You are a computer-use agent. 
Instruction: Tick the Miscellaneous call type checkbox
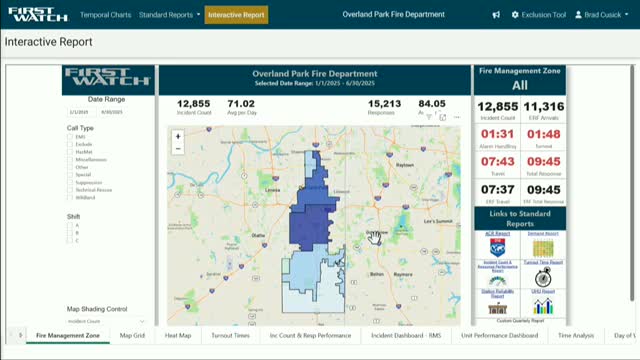(70, 160)
